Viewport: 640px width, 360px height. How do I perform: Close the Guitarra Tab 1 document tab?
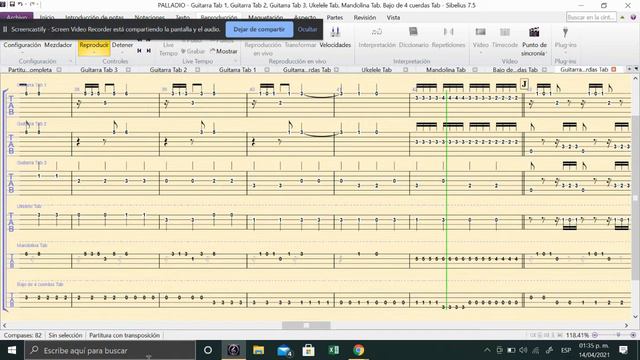[267, 70]
